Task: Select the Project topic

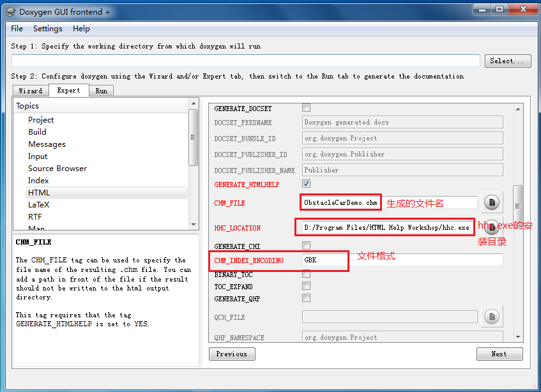Action: pos(41,120)
